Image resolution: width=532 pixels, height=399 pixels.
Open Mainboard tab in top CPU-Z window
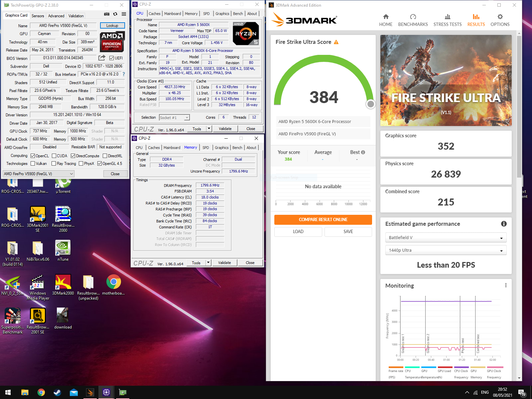coord(173,14)
